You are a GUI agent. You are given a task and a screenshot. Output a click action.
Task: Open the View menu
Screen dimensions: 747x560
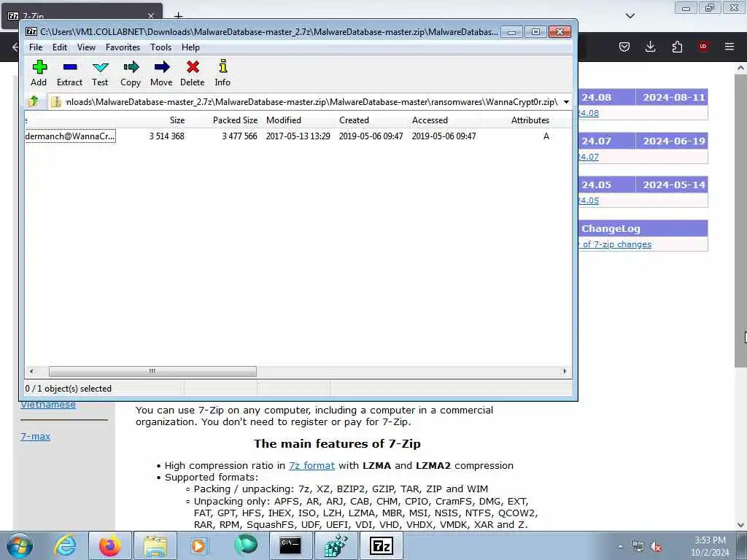pos(86,47)
